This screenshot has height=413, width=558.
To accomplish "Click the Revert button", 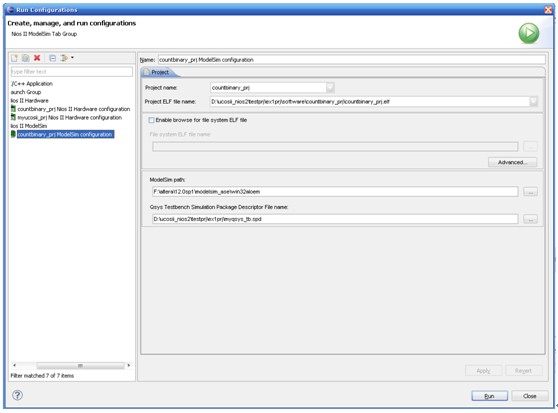I will point(523,371).
